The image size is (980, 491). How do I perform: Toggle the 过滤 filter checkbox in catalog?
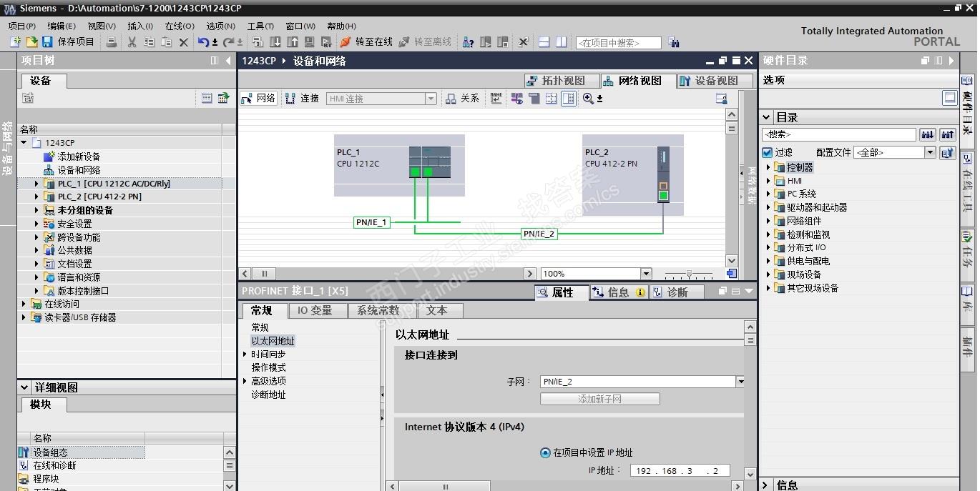click(768, 152)
